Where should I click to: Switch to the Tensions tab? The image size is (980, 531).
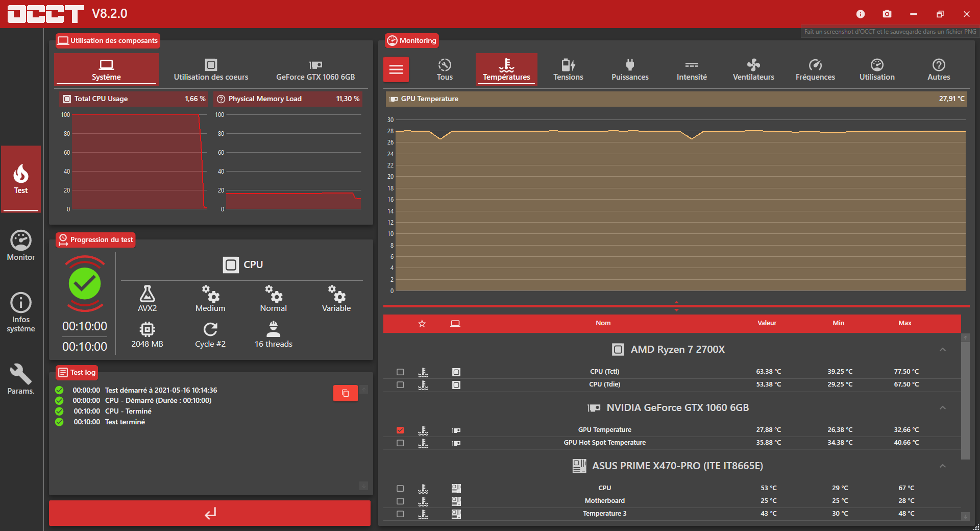pyautogui.click(x=568, y=69)
